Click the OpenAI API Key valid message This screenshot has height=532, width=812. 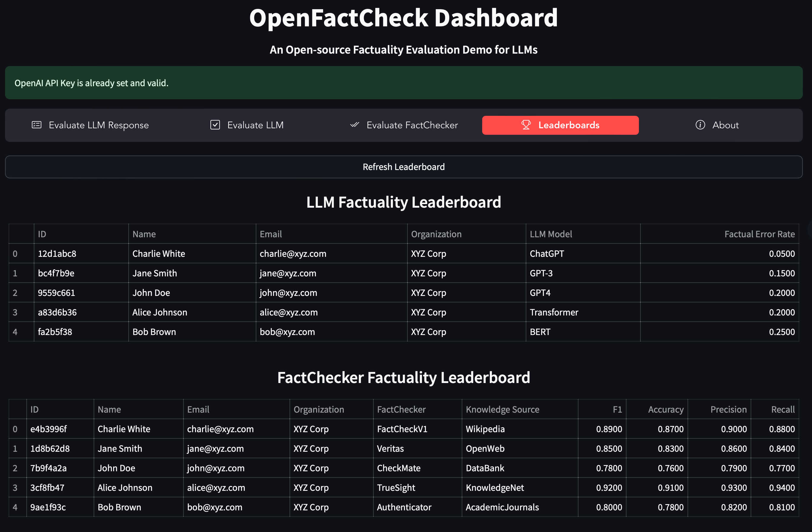tap(404, 83)
